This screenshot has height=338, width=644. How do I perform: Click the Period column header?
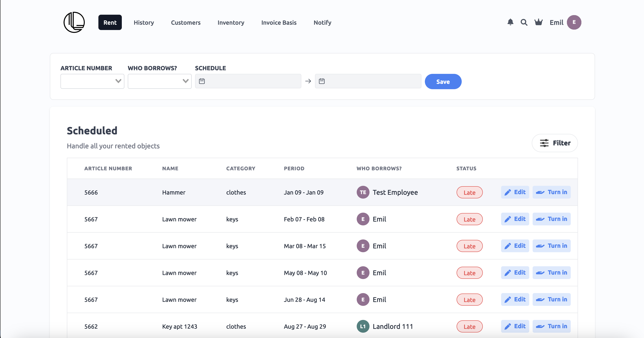tap(294, 168)
